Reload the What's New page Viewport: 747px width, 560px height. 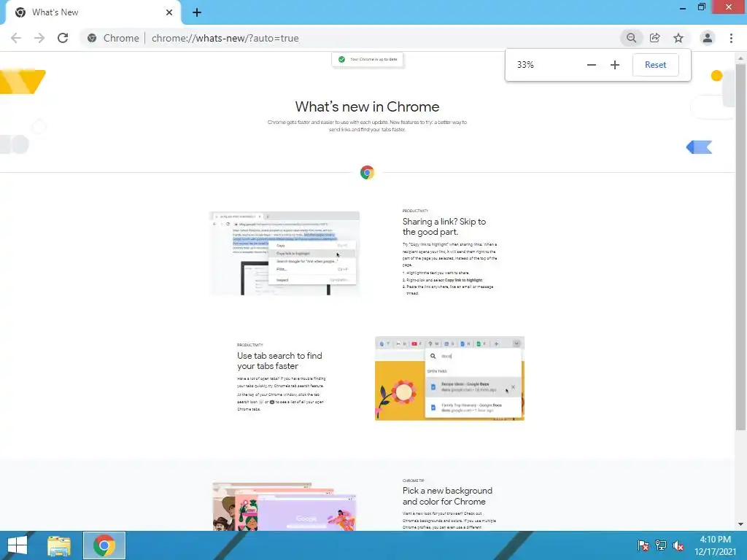click(x=63, y=38)
